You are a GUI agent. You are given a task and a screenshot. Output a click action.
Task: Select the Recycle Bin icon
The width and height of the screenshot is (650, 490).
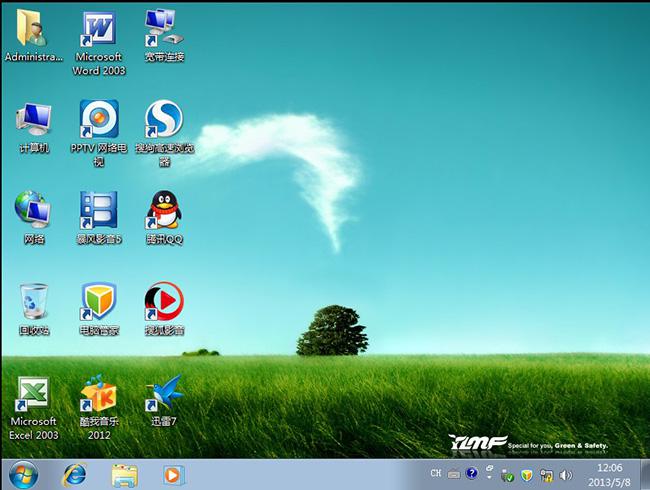click(x=34, y=302)
